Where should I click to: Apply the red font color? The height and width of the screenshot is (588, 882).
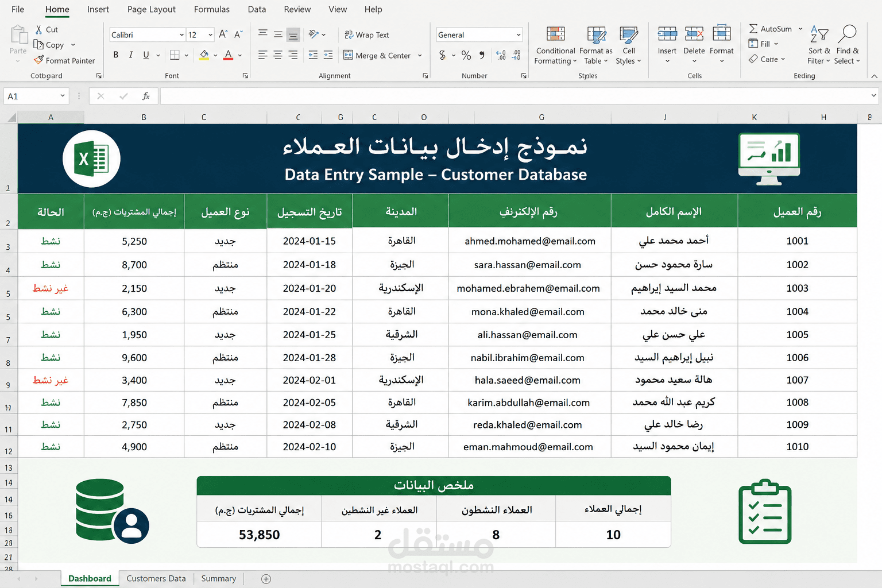click(x=229, y=55)
